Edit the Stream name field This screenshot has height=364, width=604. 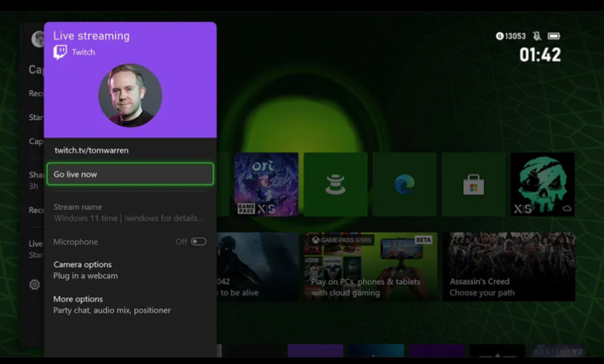[129, 213]
